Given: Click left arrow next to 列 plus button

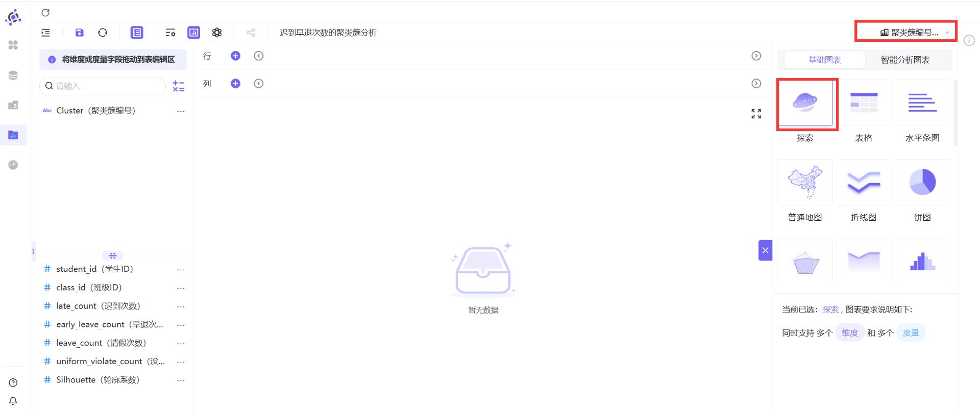Looking at the screenshot, I should [x=259, y=84].
